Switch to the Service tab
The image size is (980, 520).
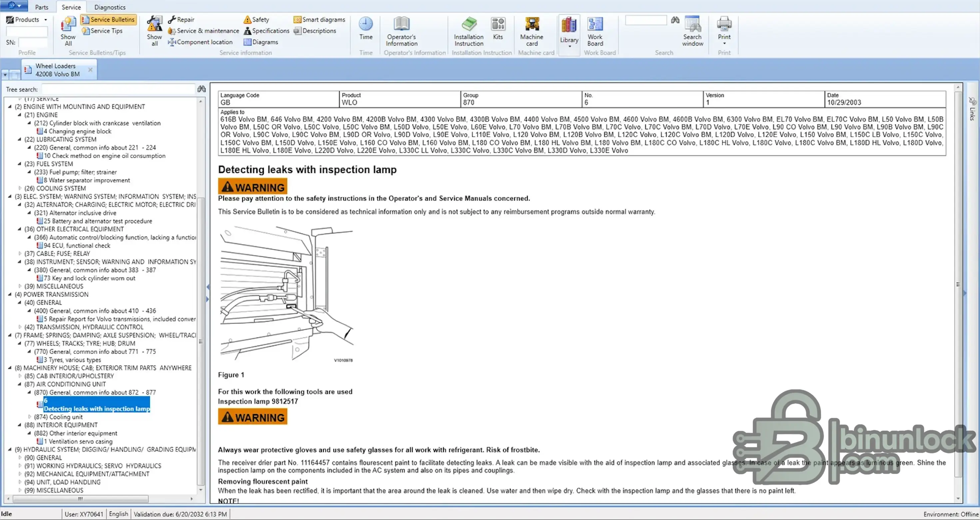click(71, 7)
